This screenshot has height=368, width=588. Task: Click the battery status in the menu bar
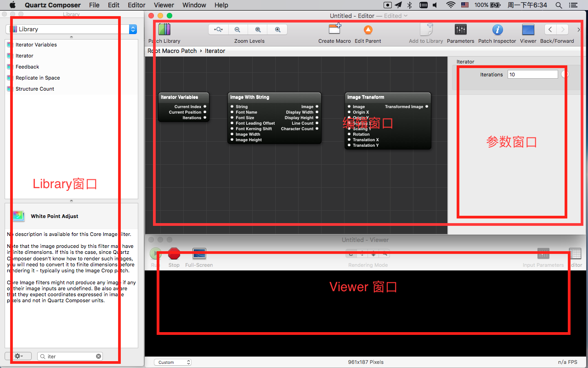[488, 5]
